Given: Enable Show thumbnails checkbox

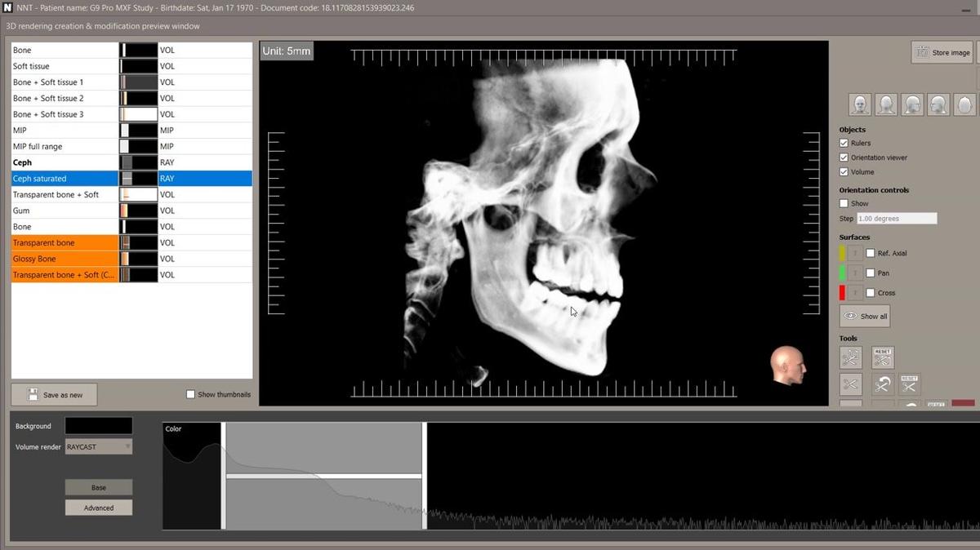Looking at the screenshot, I should [x=190, y=394].
